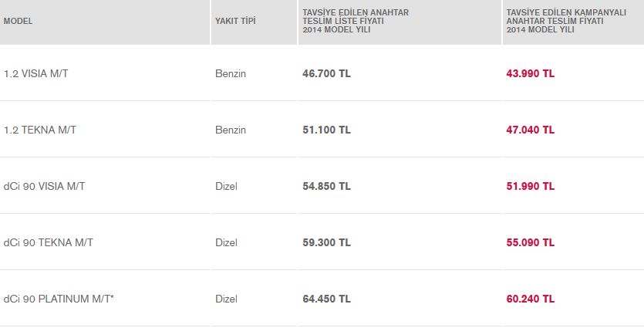Click the 46.700 TL list price

click(x=326, y=73)
